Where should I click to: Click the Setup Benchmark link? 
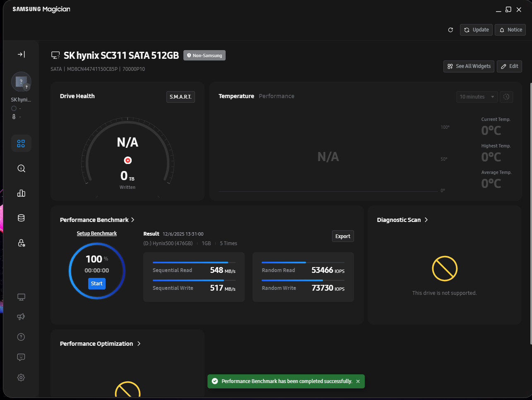coord(96,234)
